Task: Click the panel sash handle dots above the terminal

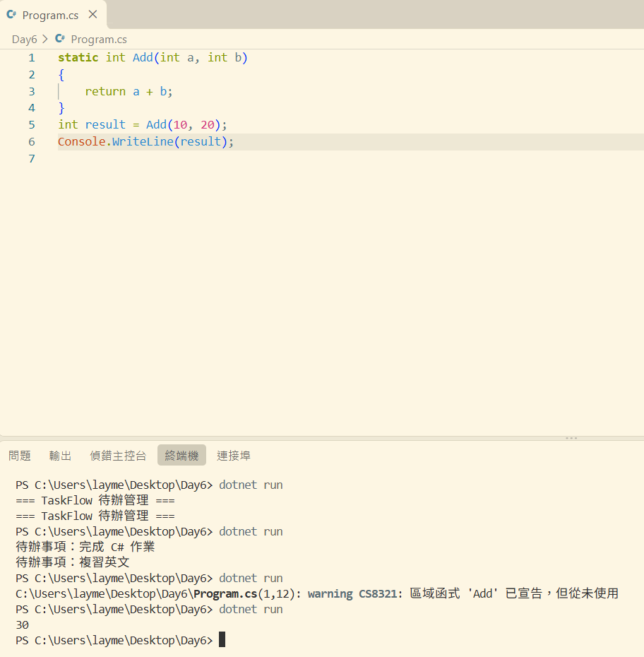Action: [x=571, y=438]
